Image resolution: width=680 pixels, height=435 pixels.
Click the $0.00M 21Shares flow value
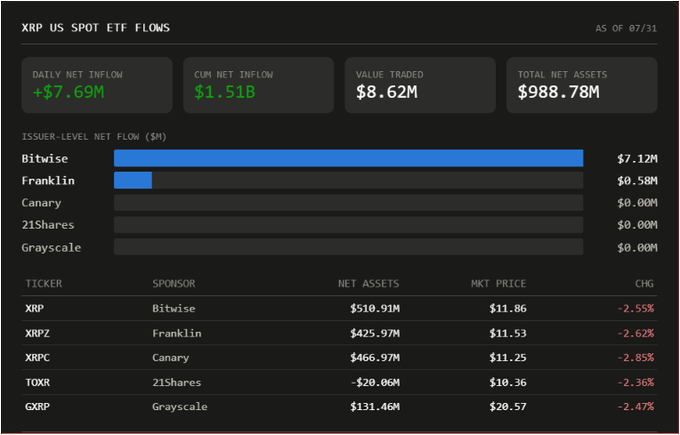[x=637, y=225]
